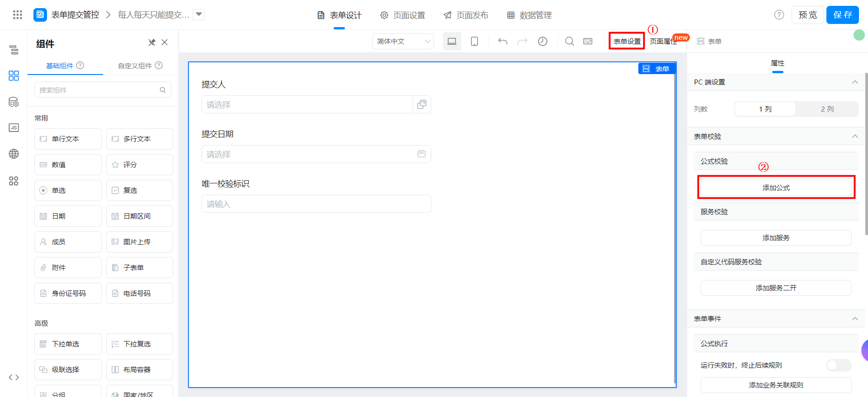
Task: Pick the 日期区间 component
Action: pyautogui.click(x=140, y=216)
